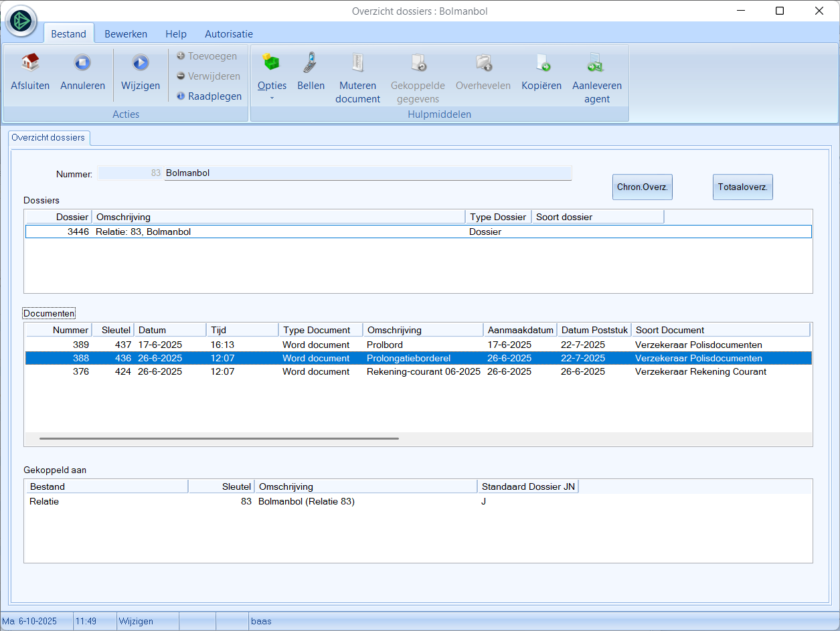Open the Help ribbon tab
The width and height of the screenshot is (840, 631).
(x=176, y=34)
